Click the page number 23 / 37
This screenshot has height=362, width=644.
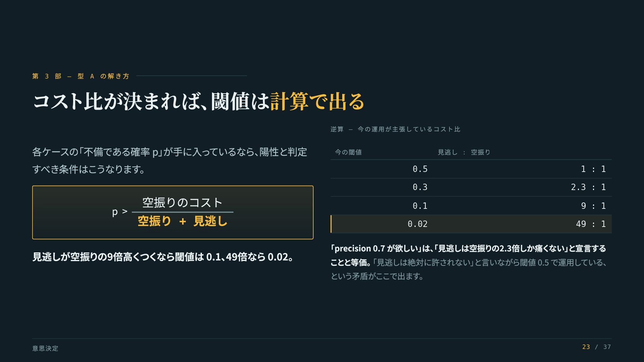tap(596, 347)
